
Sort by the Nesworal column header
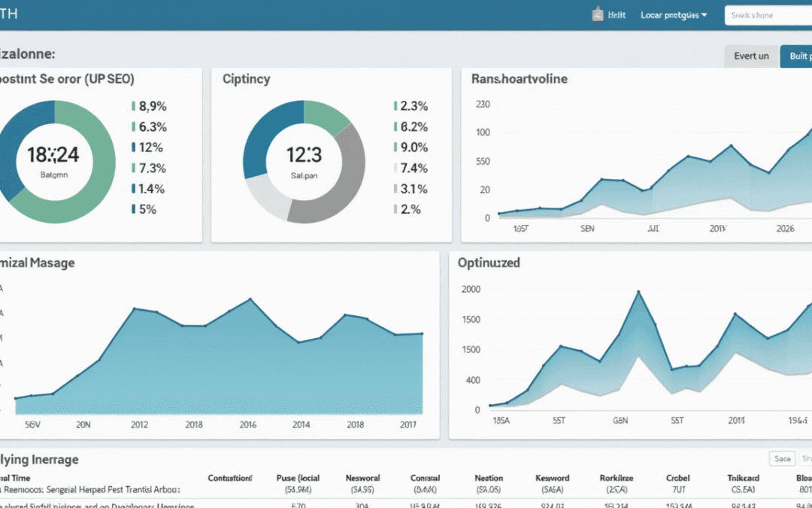point(362,478)
